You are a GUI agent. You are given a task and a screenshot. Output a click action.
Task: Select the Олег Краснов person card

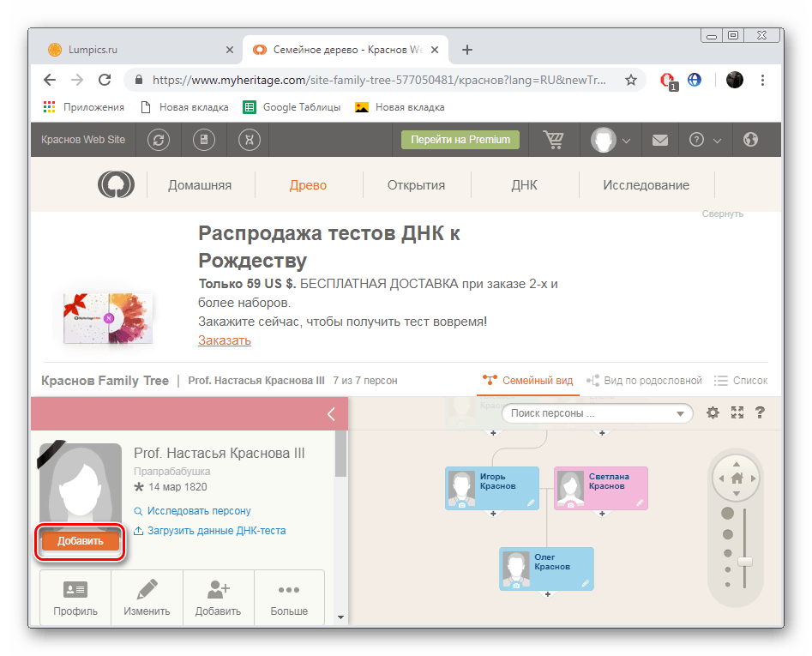(x=546, y=569)
